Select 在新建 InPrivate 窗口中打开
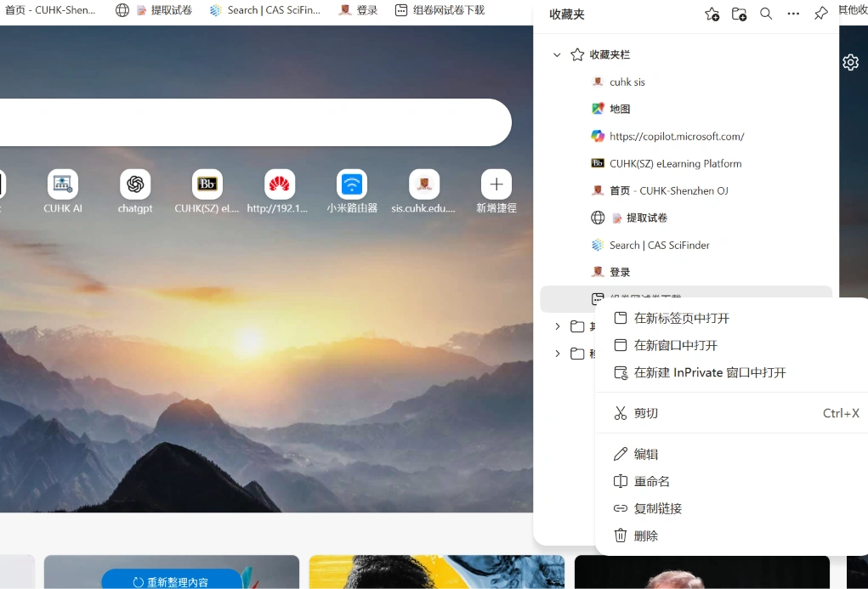868x589 pixels. (732, 372)
